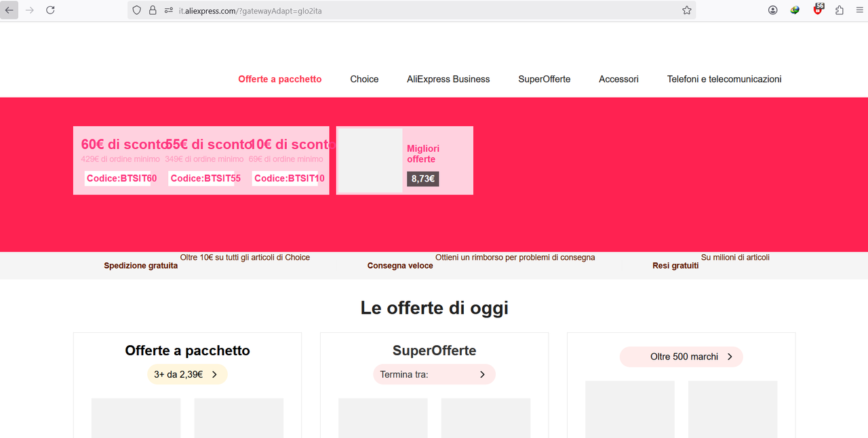This screenshot has width=868, height=438.
Task: Open second product thumbnail under Offerte a pacchetto
Action: click(x=239, y=418)
